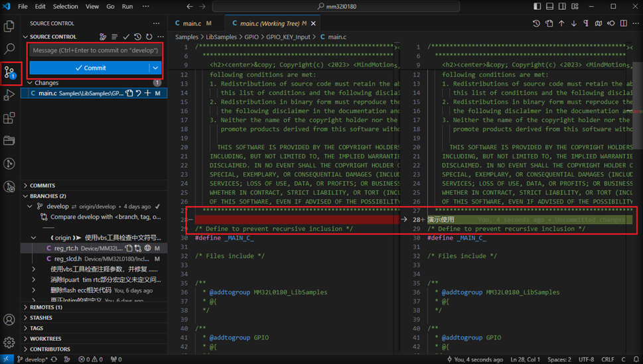Click the commit message input field
Viewport: 643px width, 364px height.
(95, 50)
